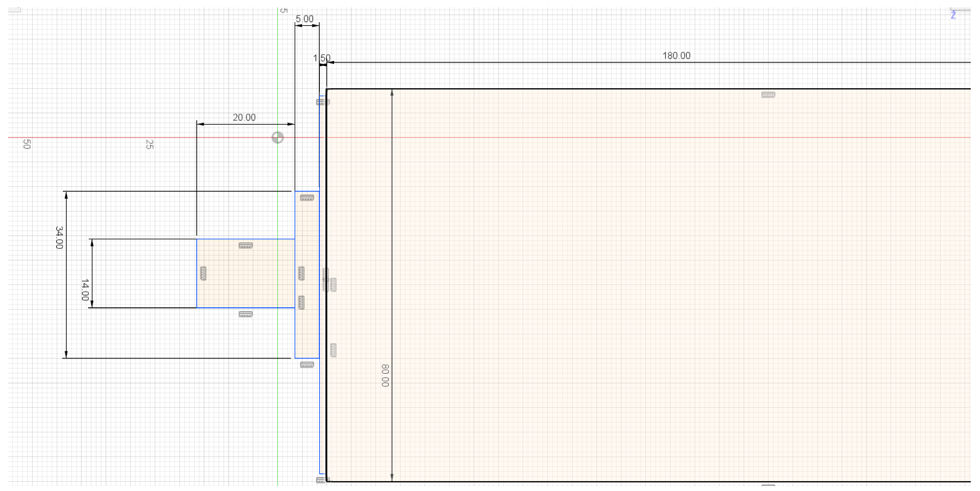The image size is (980, 491).
Task: Select the 14.00 dimension value
Action: (85, 290)
